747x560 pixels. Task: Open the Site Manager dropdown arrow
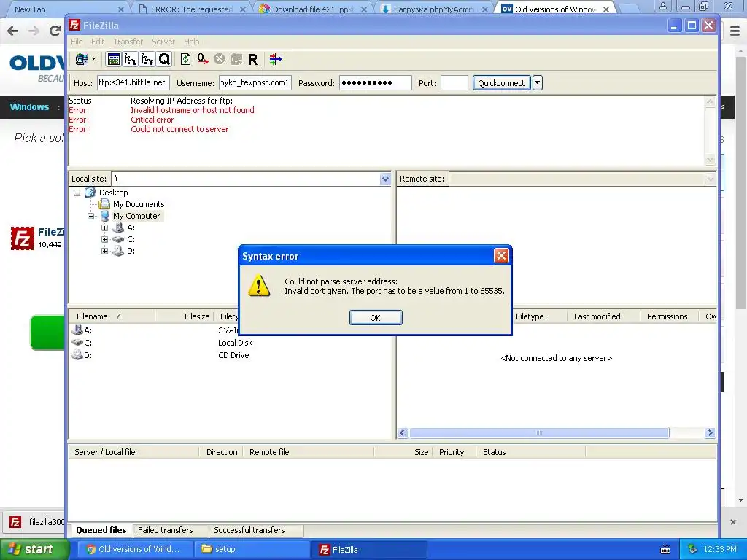[94, 59]
